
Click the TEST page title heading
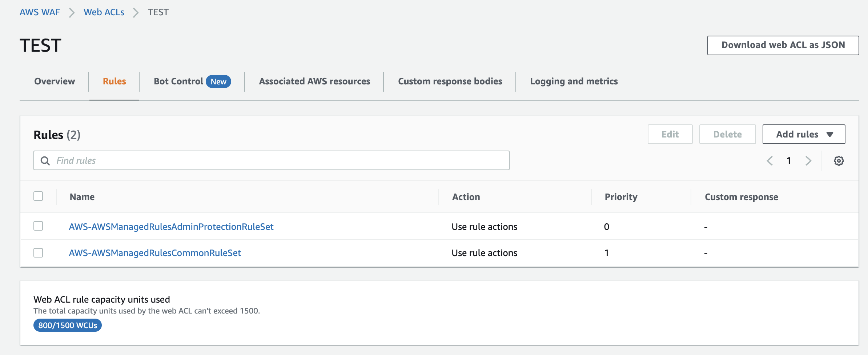[x=40, y=45]
